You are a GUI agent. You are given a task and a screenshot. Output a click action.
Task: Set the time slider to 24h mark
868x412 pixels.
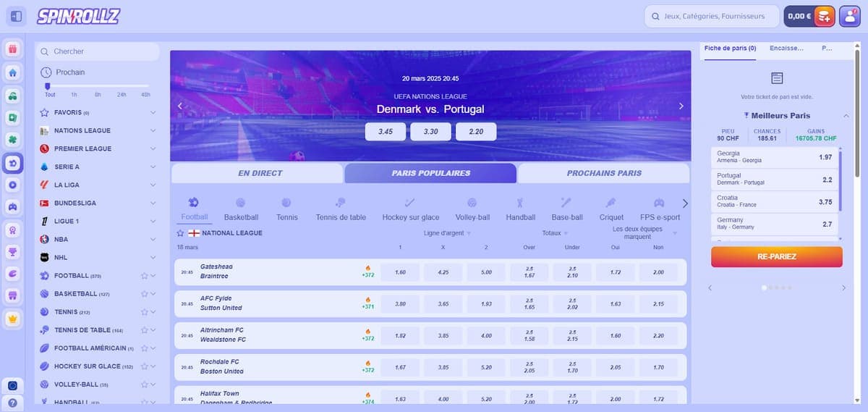(x=122, y=94)
